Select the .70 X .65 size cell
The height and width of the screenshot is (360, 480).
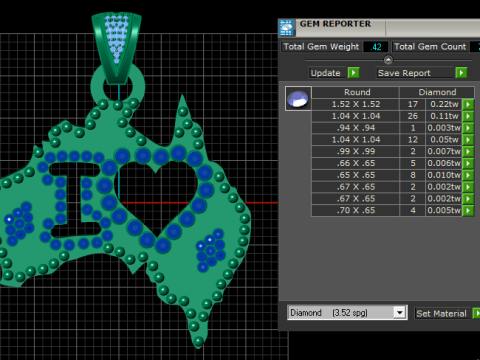pos(356,211)
